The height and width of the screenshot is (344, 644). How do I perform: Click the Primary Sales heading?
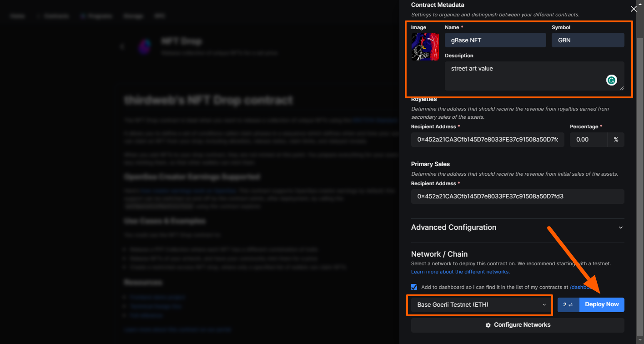430,164
